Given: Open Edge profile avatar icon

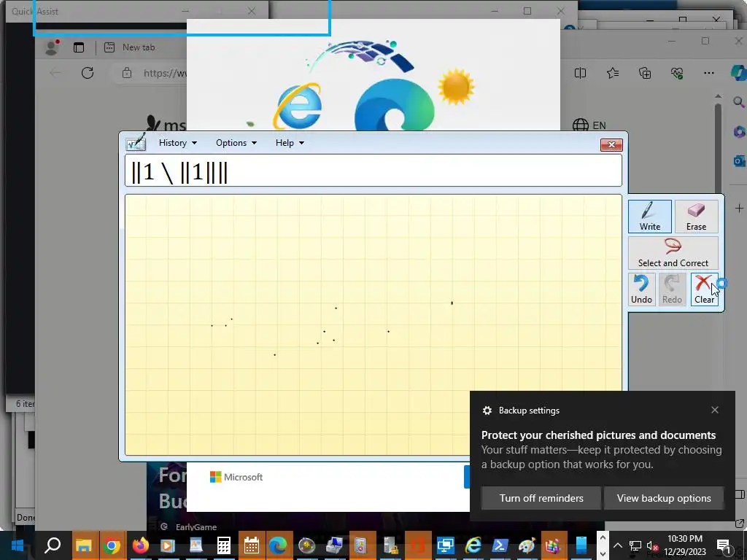Looking at the screenshot, I should pos(52,47).
